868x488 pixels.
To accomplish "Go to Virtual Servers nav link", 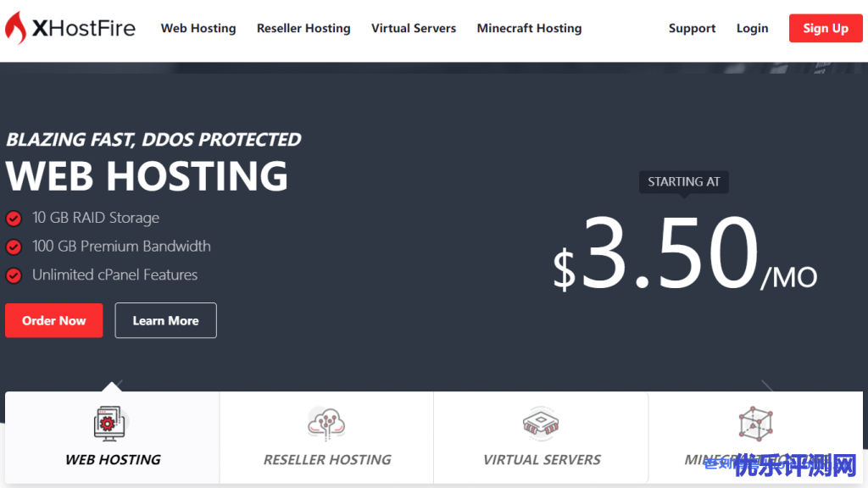I will point(414,28).
